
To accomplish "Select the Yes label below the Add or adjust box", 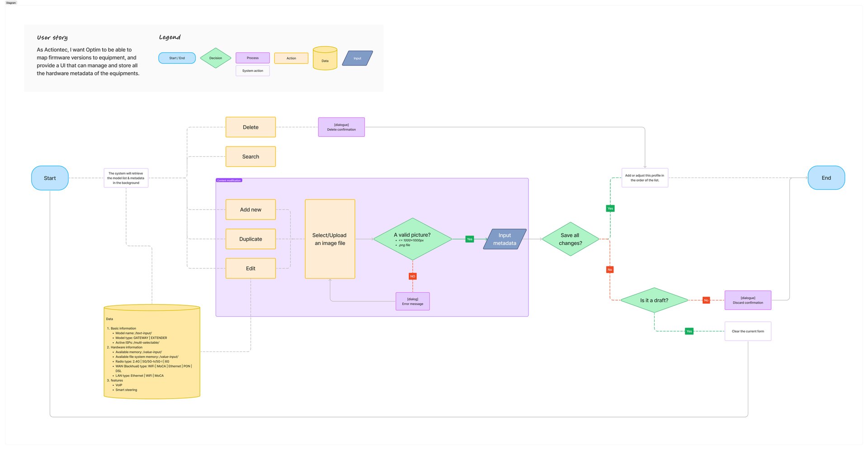I will pos(610,208).
